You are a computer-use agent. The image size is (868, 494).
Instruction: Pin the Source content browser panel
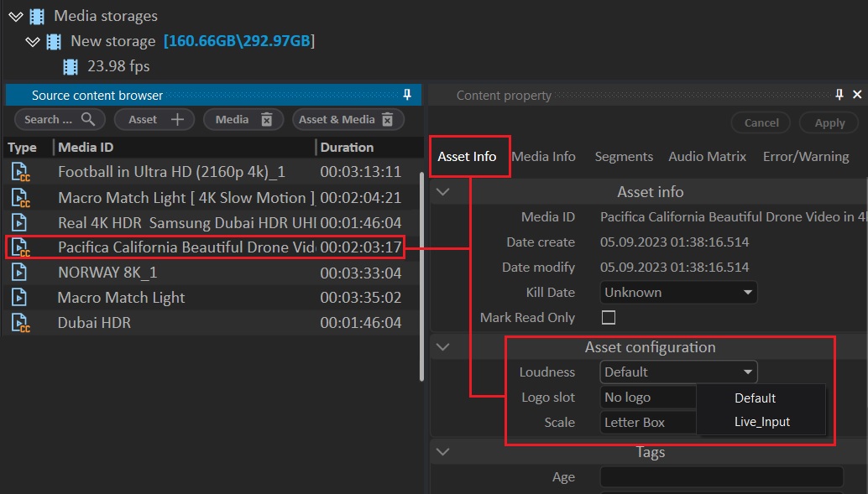click(407, 95)
